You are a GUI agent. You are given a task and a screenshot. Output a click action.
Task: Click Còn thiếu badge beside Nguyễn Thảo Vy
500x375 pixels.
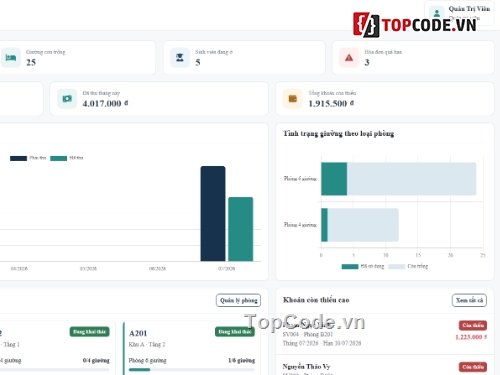tap(473, 367)
